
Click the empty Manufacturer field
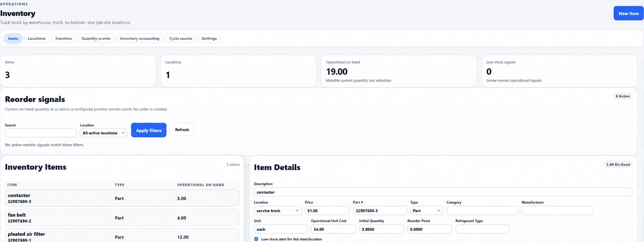[557, 211]
